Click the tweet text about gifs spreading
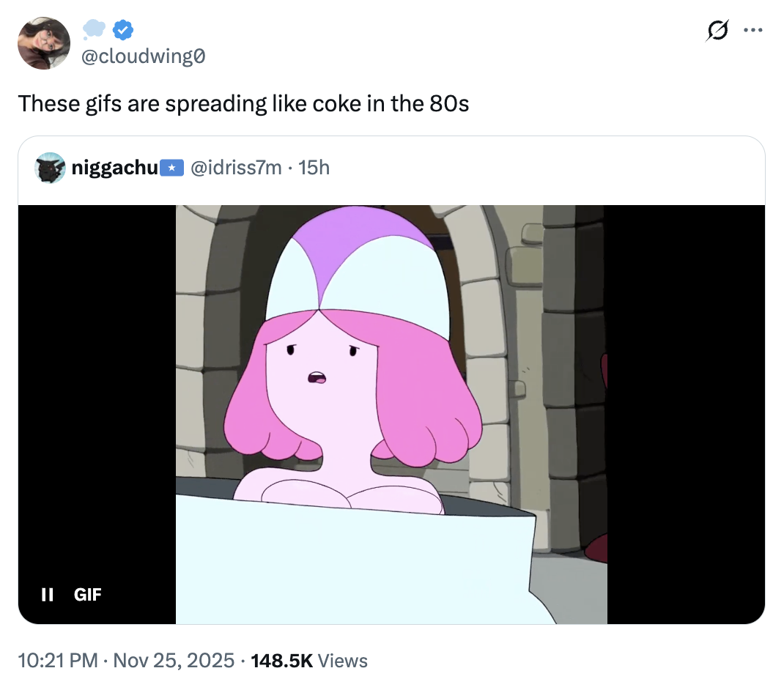Viewport: 784px width, 690px height. [x=243, y=103]
